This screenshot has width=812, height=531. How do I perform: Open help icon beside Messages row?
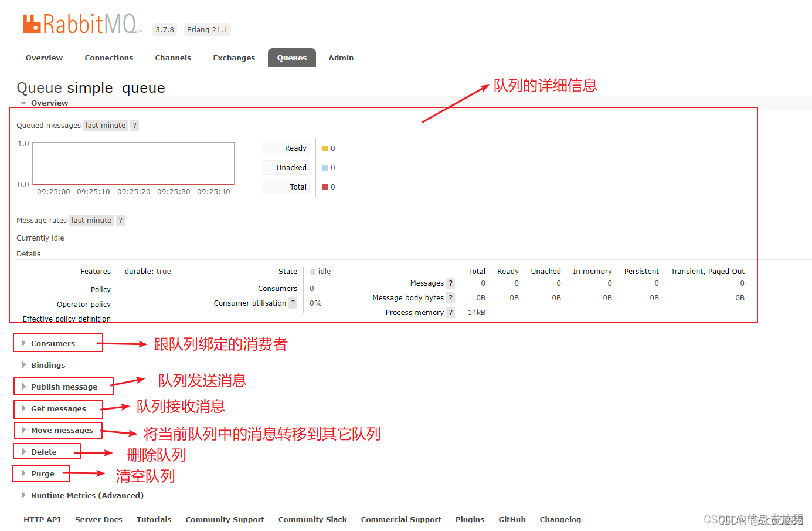pyautogui.click(x=450, y=283)
